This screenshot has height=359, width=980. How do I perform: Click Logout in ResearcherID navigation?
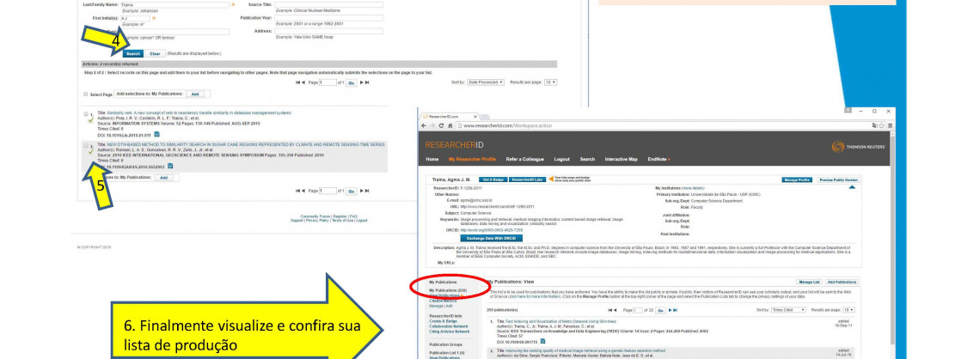[x=562, y=159]
